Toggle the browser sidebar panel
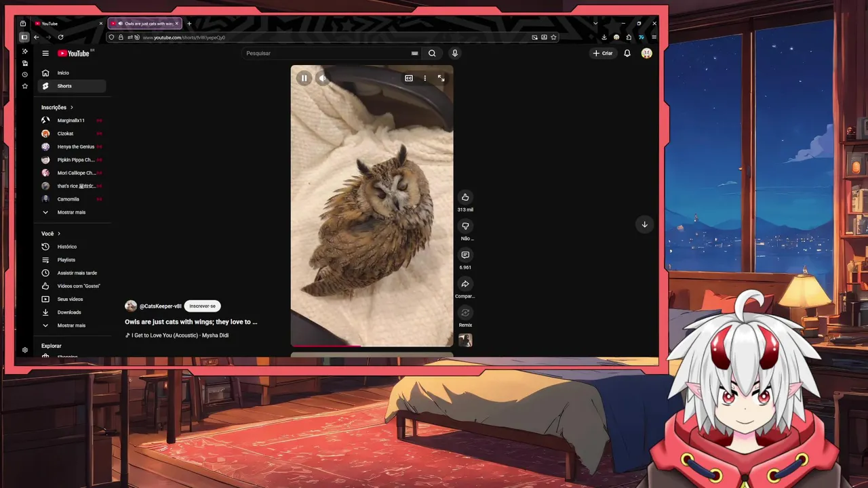This screenshot has width=868, height=488. pyautogui.click(x=24, y=37)
